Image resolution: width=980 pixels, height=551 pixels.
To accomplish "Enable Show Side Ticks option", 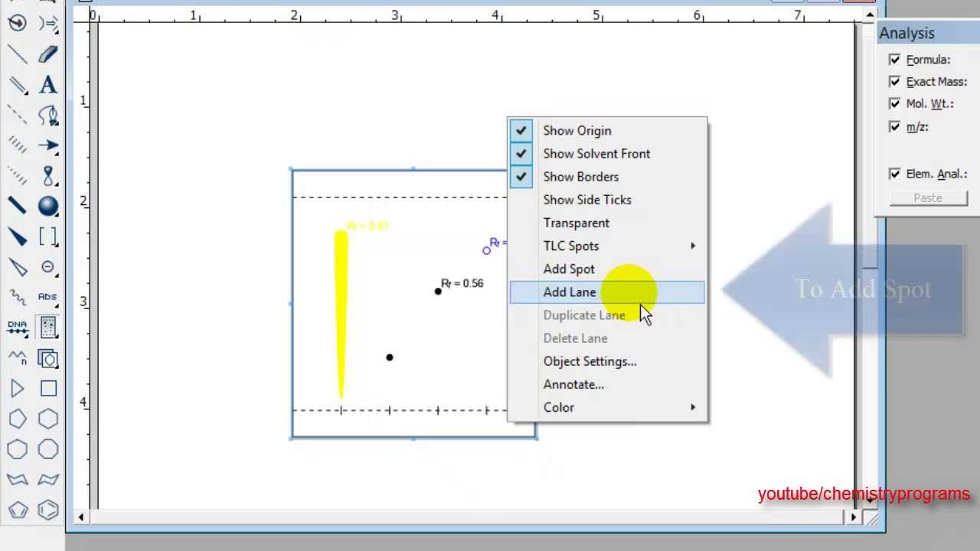I will [x=607, y=200].
